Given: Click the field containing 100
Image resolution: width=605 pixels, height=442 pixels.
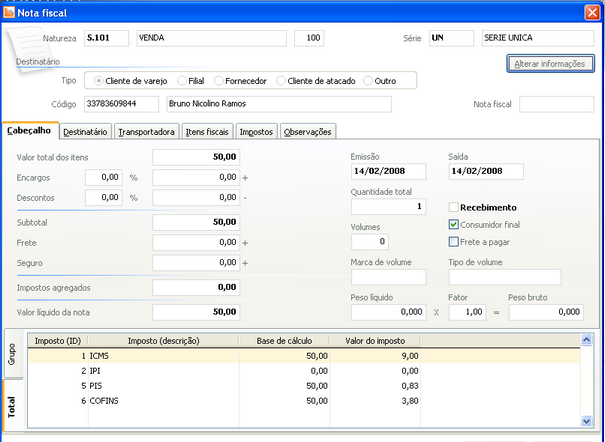Looking at the screenshot, I should pyautogui.click(x=309, y=38).
